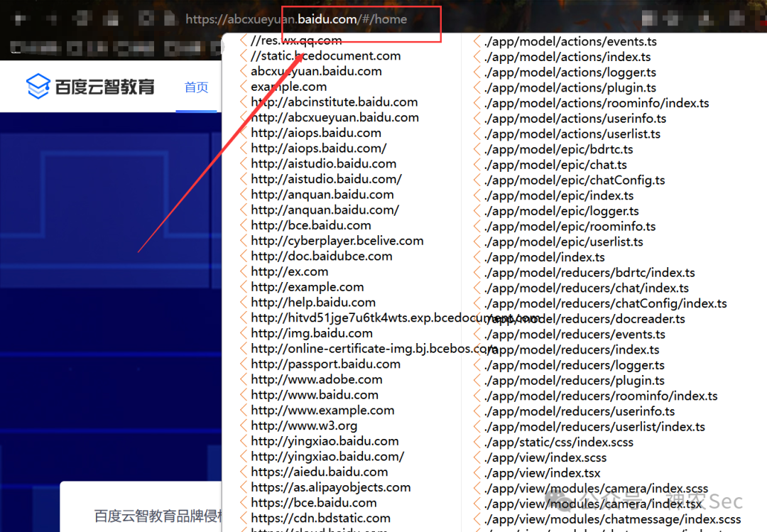Select the ./app/model/index.ts path

(x=545, y=257)
